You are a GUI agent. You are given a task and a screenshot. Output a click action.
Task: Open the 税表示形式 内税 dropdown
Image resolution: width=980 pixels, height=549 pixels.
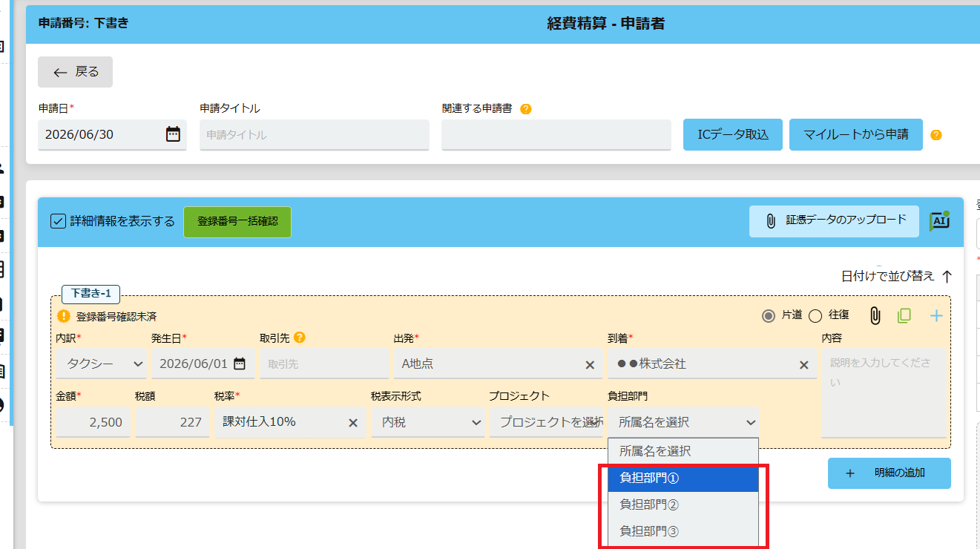pos(427,422)
